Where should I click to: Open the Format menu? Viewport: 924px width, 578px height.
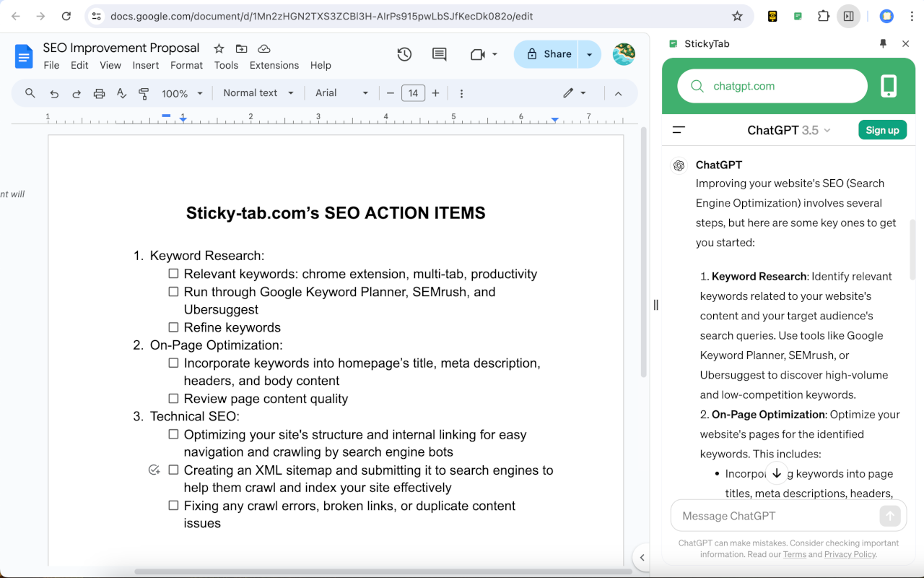click(186, 65)
